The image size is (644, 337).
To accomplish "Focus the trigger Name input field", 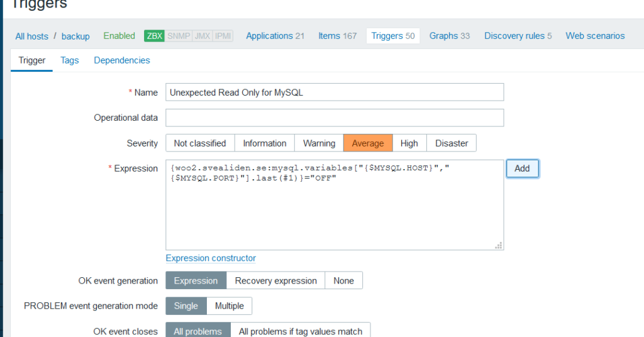I will 335,92.
